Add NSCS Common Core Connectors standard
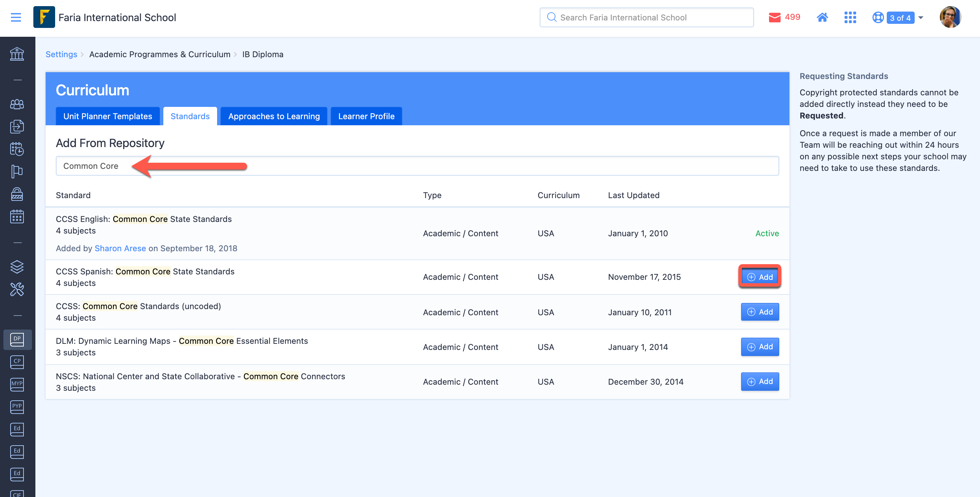This screenshot has width=980, height=497. [x=760, y=381]
